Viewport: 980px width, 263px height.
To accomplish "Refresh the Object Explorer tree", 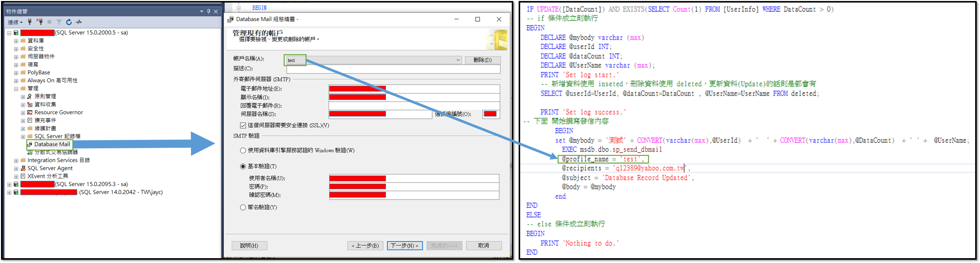I will tap(69, 22).
